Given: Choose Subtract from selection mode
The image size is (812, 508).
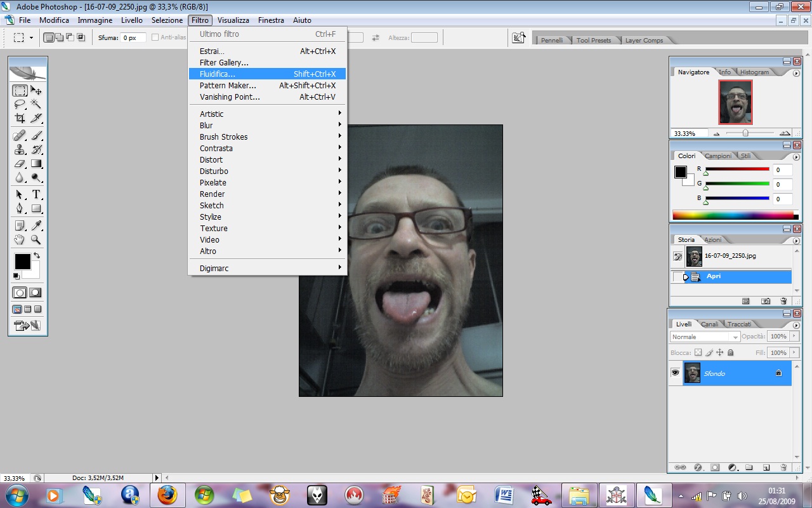Looking at the screenshot, I should pyautogui.click(x=70, y=37).
